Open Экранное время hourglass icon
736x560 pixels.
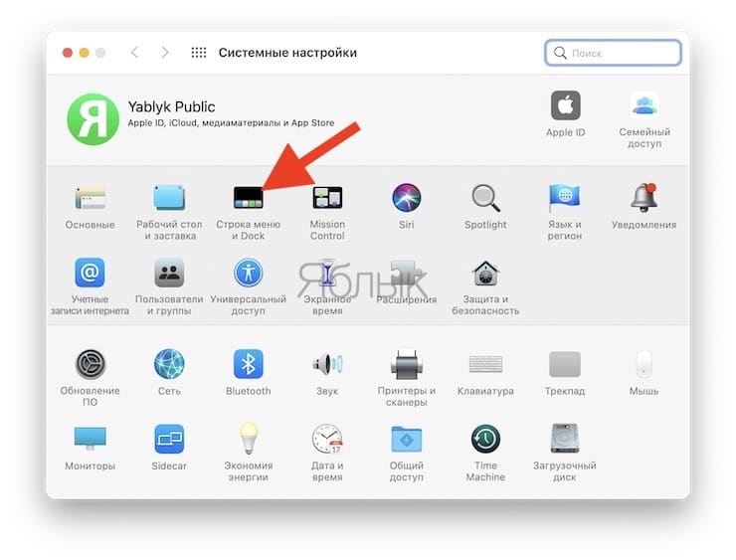327,273
